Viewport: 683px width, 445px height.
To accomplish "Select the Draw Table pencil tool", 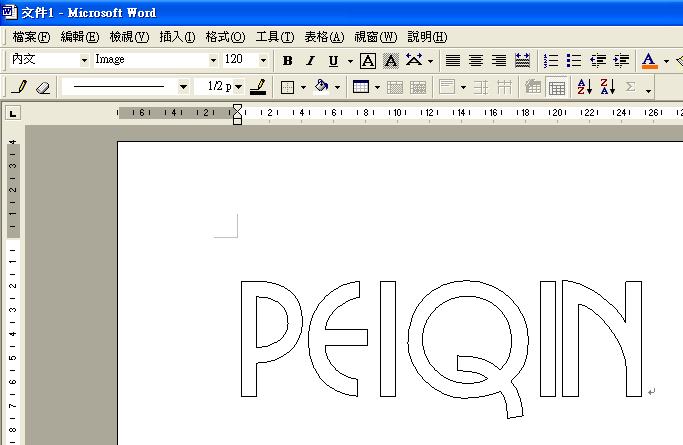I will (19, 87).
